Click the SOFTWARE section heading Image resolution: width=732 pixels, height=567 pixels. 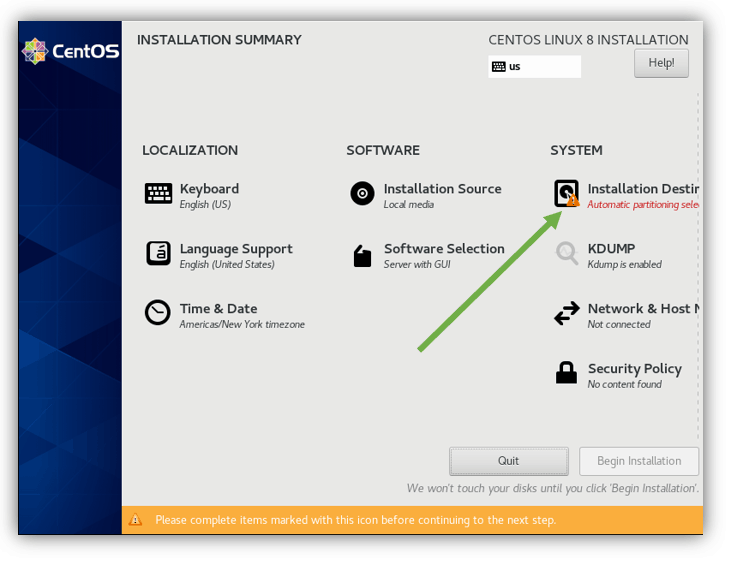point(383,150)
